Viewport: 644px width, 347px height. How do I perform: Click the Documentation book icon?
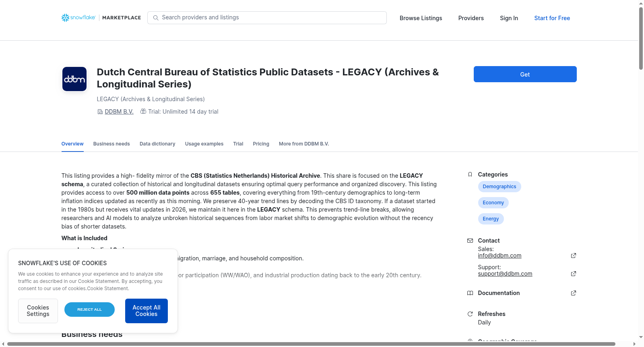coord(470,293)
